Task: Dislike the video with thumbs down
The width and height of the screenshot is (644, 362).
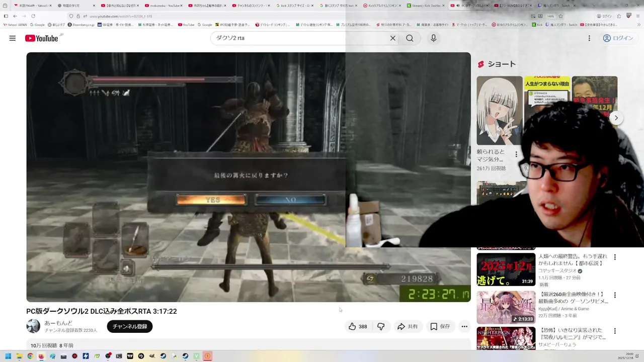Action: tap(381, 327)
